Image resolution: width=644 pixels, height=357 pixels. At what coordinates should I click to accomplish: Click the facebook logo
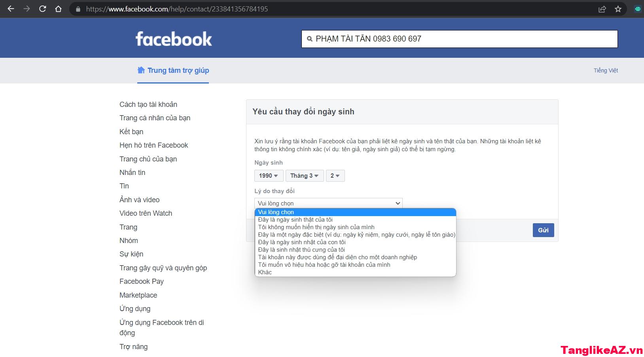174,38
